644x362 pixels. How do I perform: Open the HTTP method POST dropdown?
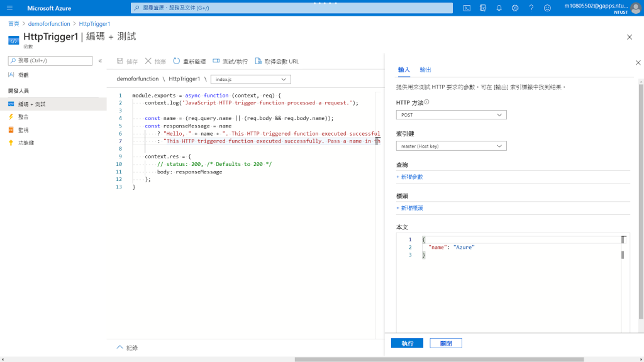(x=451, y=115)
